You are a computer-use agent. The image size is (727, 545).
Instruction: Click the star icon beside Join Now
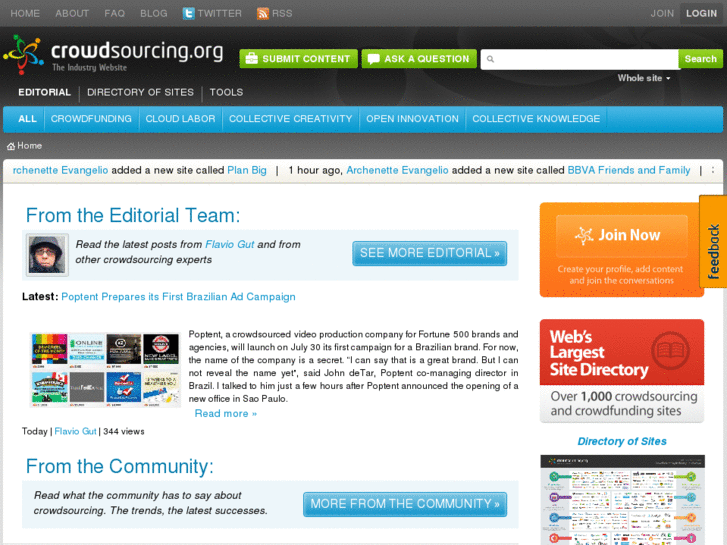(x=584, y=236)
